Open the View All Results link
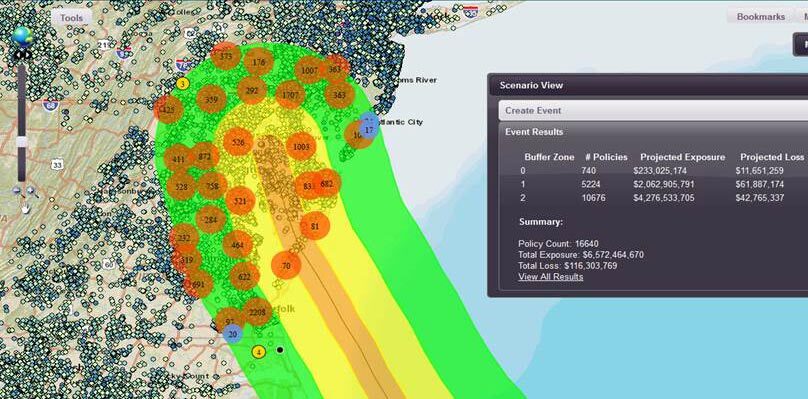 tap(550, 277)
